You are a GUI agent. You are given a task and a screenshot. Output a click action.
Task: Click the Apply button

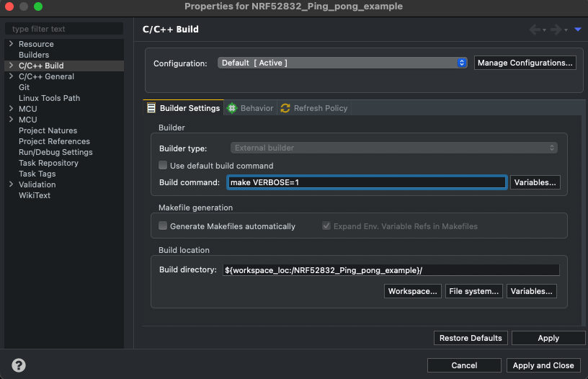[548, 338]
